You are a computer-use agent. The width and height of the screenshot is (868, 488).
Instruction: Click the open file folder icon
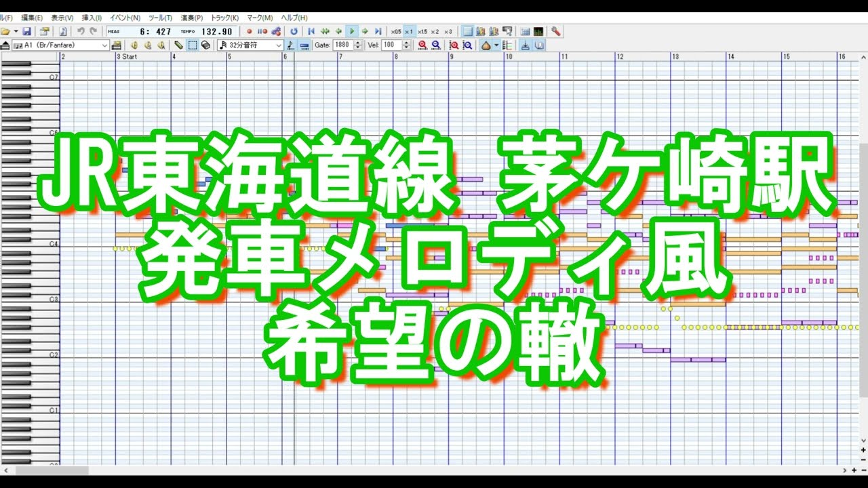(x=5, y=31)
